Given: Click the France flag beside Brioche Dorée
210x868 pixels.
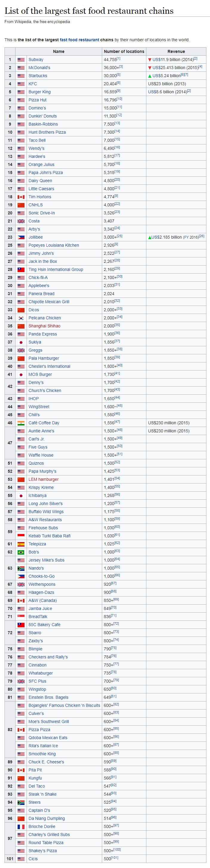Looking at the screenshot, I should [21, 826].
